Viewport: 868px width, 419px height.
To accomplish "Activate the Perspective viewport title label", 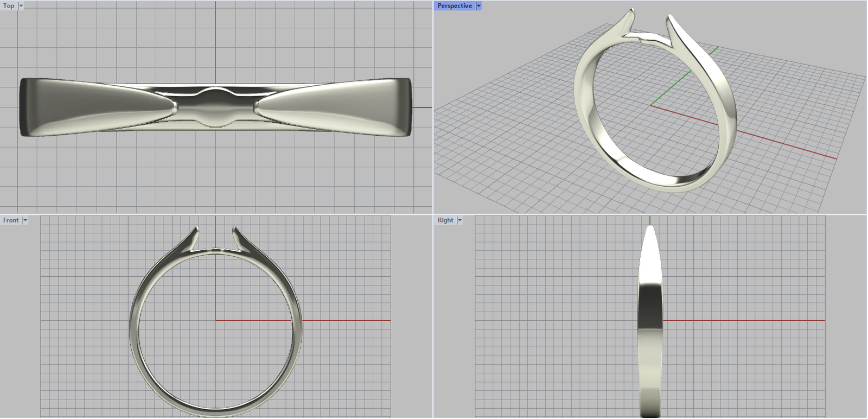I will pyautogui.click(x=455, y=6).
